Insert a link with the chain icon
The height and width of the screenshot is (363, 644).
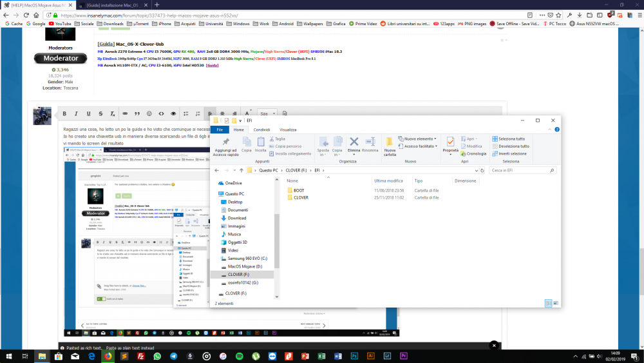point(125,114)
